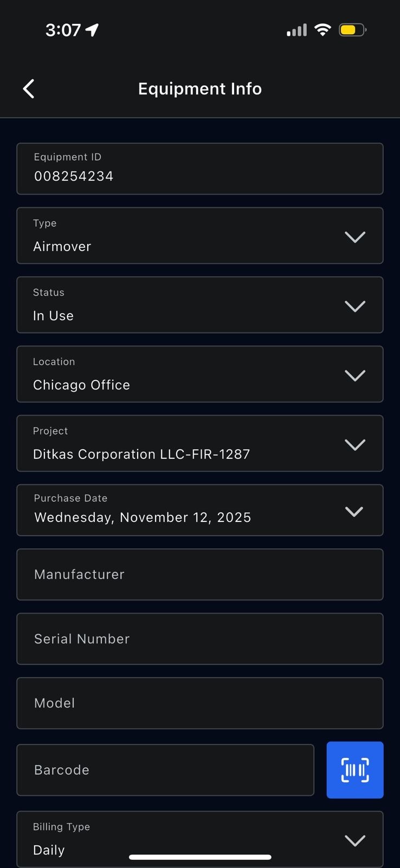The width and height of the screenshot is (400, 868).
Task: Expand the Billing Type dropdown
Action: pos(199,839)
